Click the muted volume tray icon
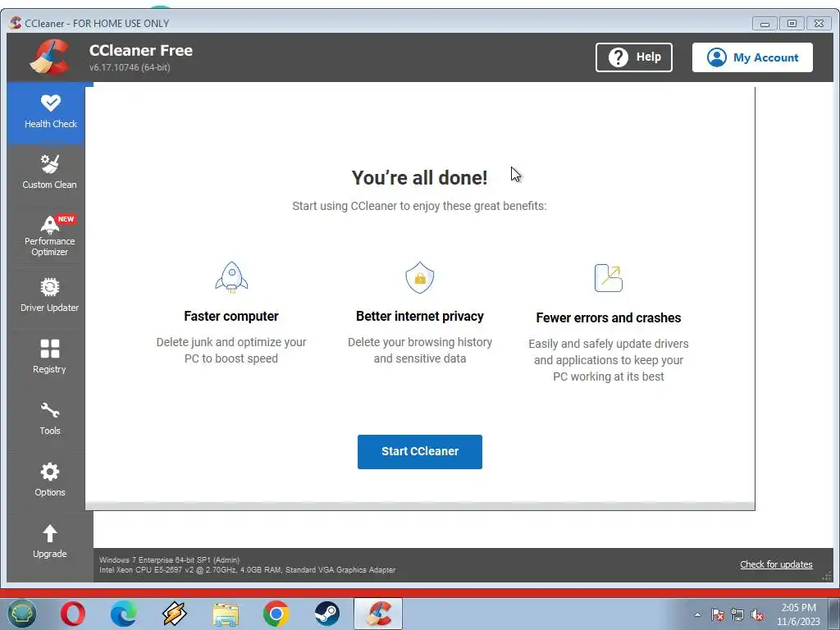 coord(757,614)
